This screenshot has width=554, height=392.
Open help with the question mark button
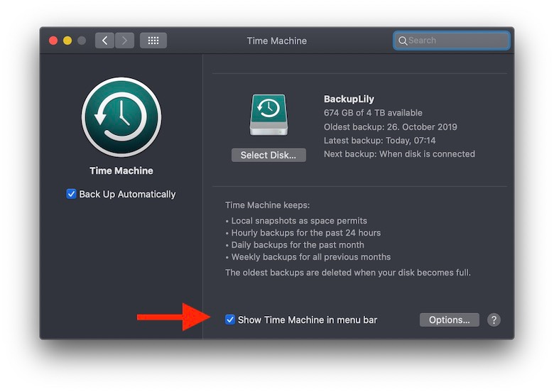494,320
